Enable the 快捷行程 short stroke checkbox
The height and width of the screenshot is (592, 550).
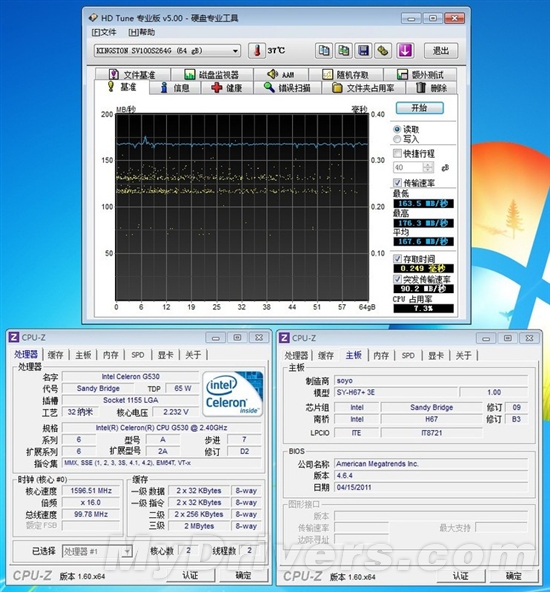coord(397,153)
